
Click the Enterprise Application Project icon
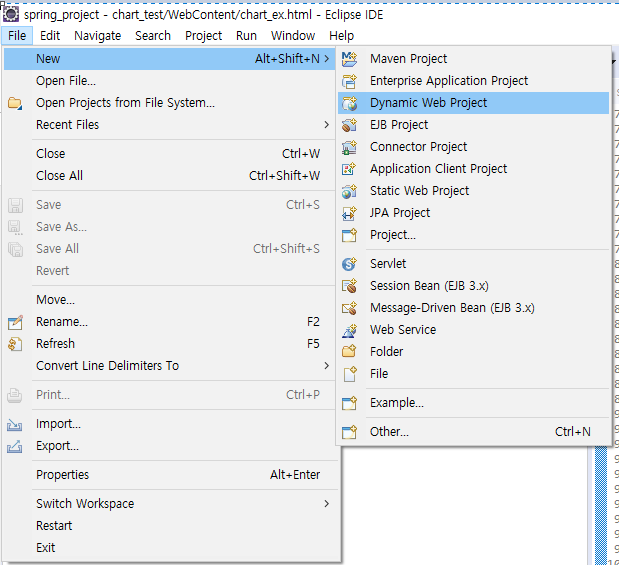[x=349, y=81]
